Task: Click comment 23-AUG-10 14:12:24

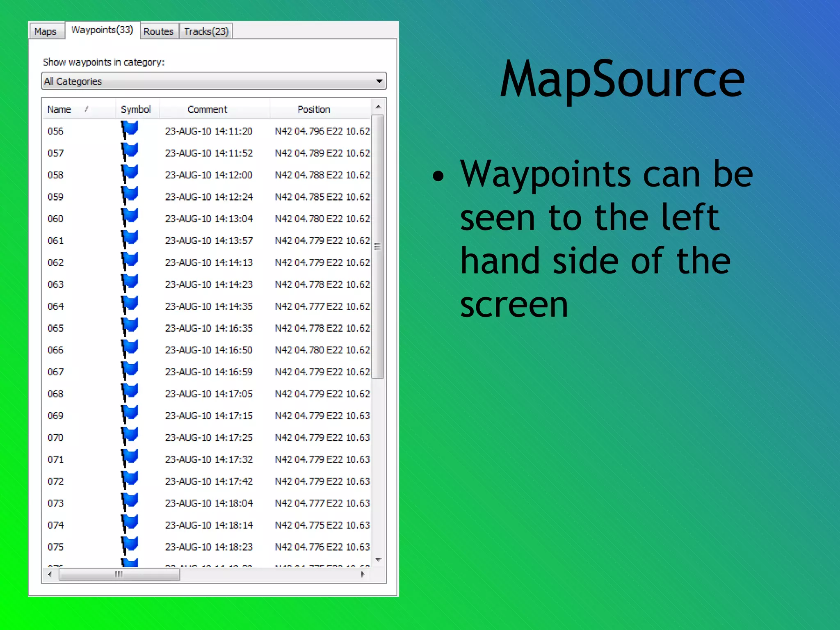Action: 209,197
